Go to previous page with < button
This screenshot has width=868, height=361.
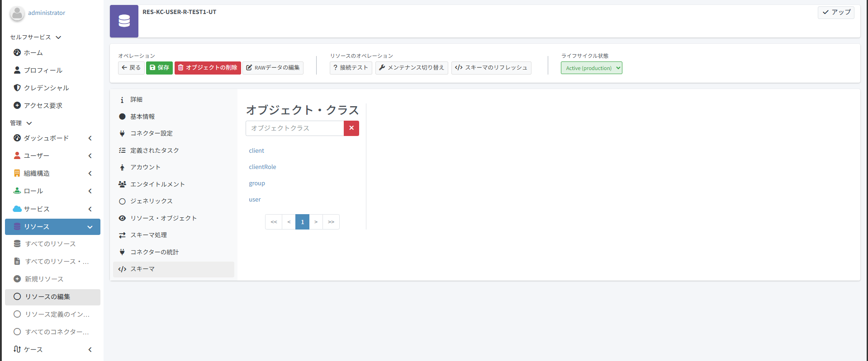[289, 222]
